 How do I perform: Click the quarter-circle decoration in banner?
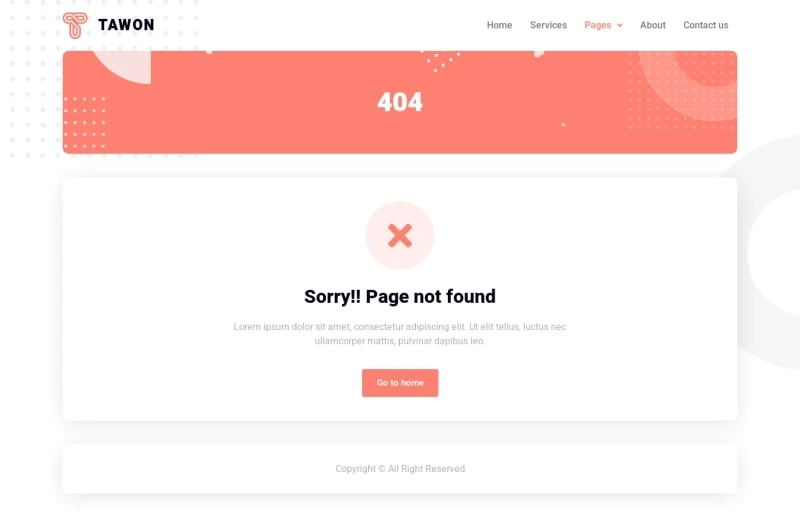(x=123, y=66)
